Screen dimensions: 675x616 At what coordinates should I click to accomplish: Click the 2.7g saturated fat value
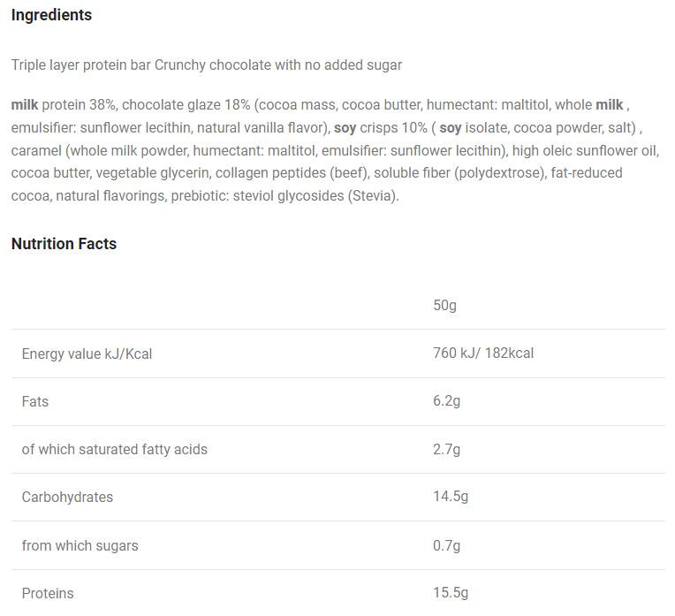click(447, 449)
